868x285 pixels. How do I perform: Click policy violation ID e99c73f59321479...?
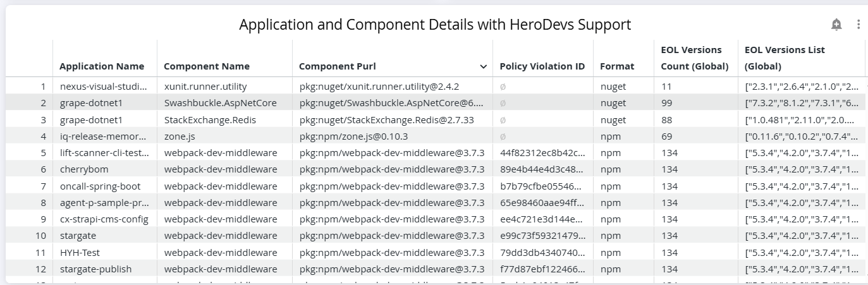pyautogui.click(x=543, y=236)
